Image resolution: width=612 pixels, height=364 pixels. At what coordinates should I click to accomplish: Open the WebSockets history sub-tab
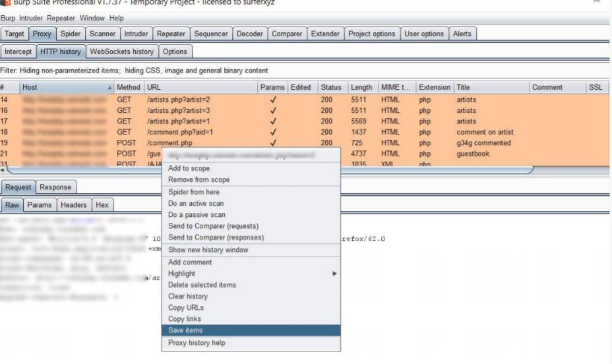click(x=122, y=51)
